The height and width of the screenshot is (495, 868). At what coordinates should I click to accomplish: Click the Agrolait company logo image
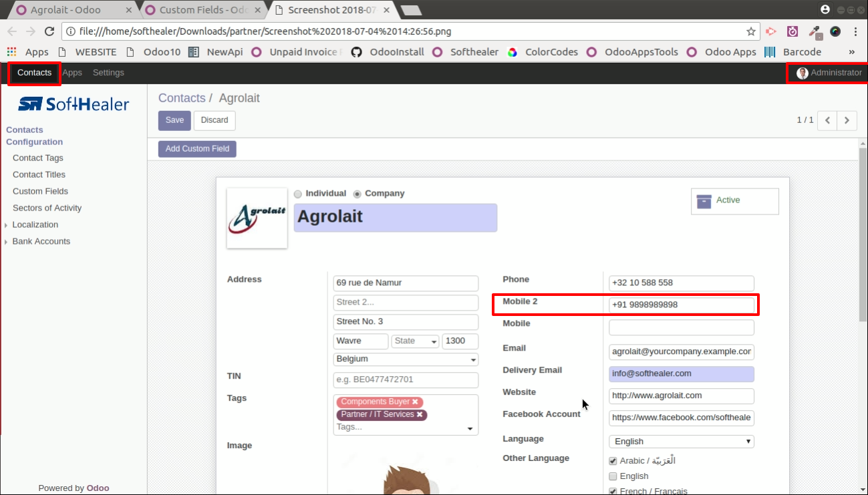257,218
